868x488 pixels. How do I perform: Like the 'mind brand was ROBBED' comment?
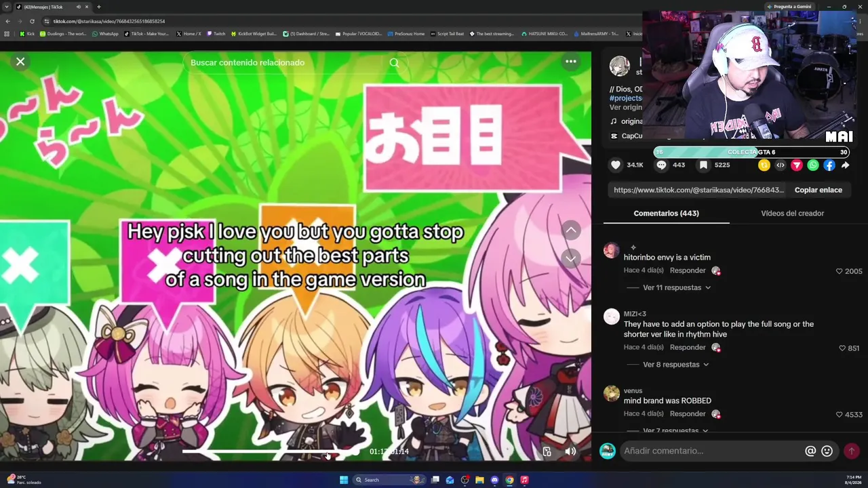tap(840, 414)
